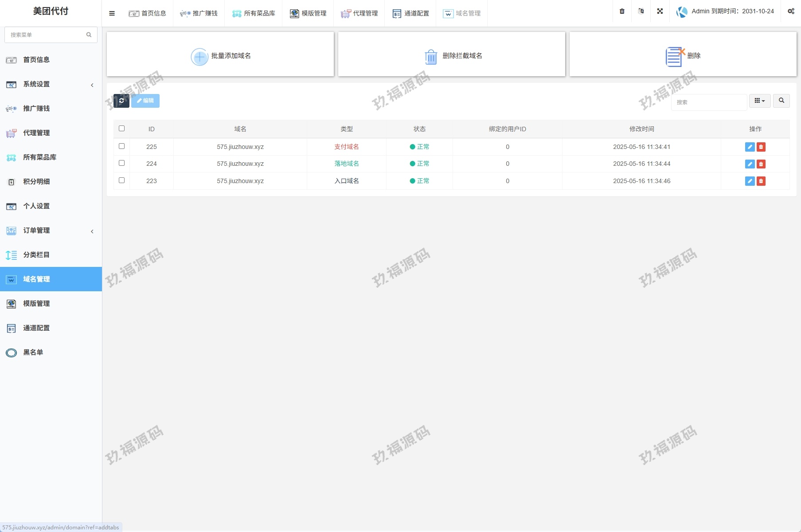Viewport: 801px width, 532px height.
Task: Tick the checkbox for row ID 223
Action: tap(121, 180)
